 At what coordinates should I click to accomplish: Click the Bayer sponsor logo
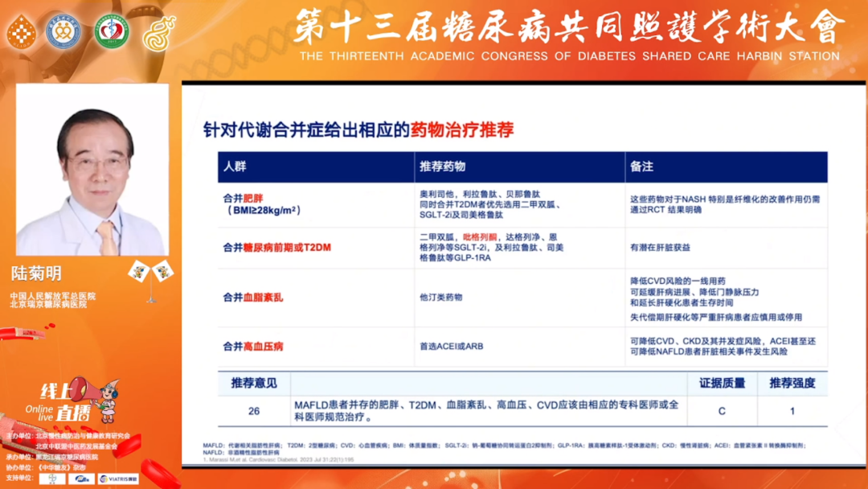pyautogui.click(x=52, y=479)
